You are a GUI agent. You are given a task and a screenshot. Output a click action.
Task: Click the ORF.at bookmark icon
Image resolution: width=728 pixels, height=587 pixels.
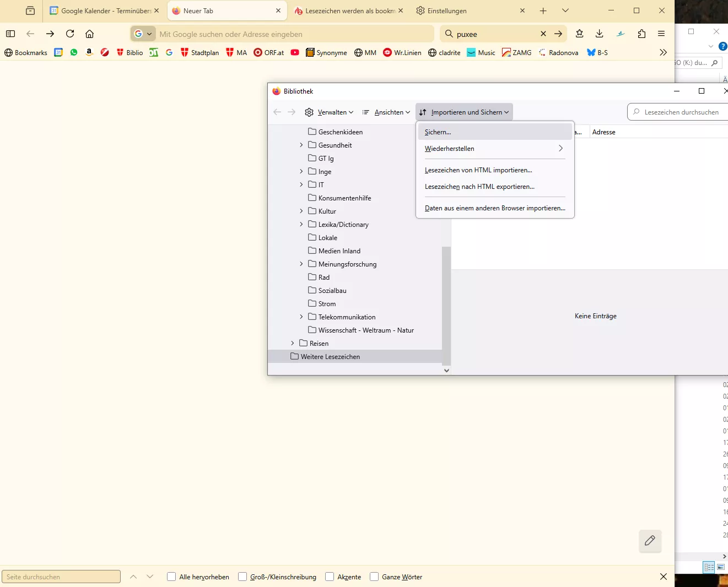click(258, 52)
